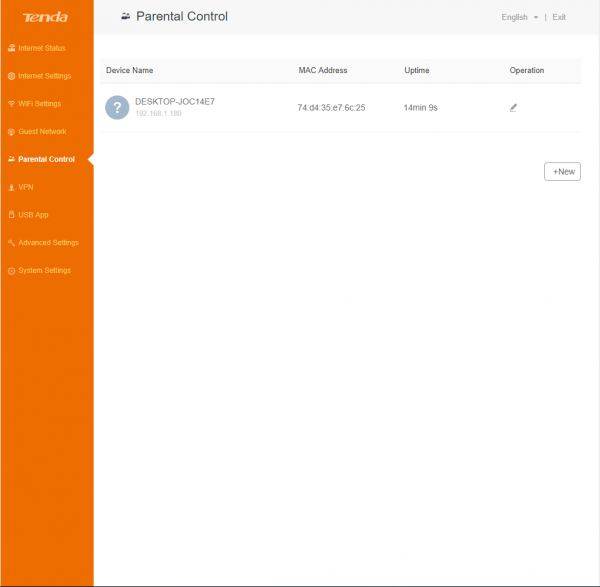Select Parental Control in sidebar
The width and height of the screenshot is (600, 587).
46,159
